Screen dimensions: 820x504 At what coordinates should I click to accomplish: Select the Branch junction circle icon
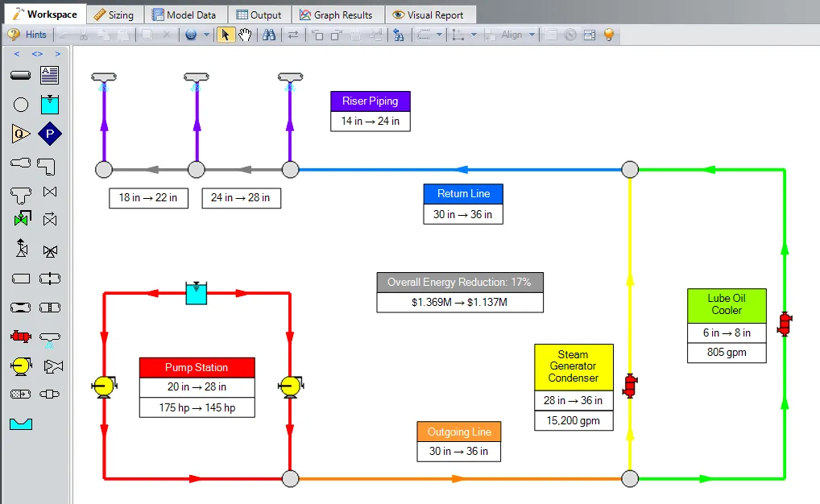point(22,104)
